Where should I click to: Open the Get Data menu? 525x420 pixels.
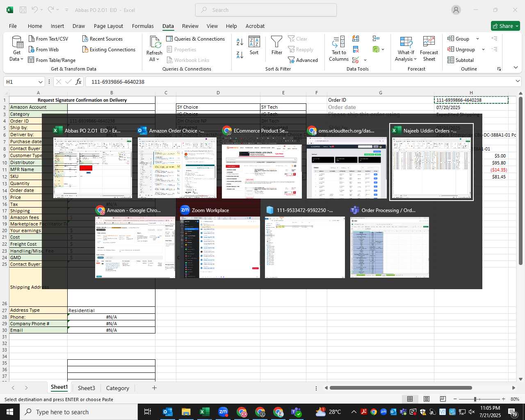(17, 49)
